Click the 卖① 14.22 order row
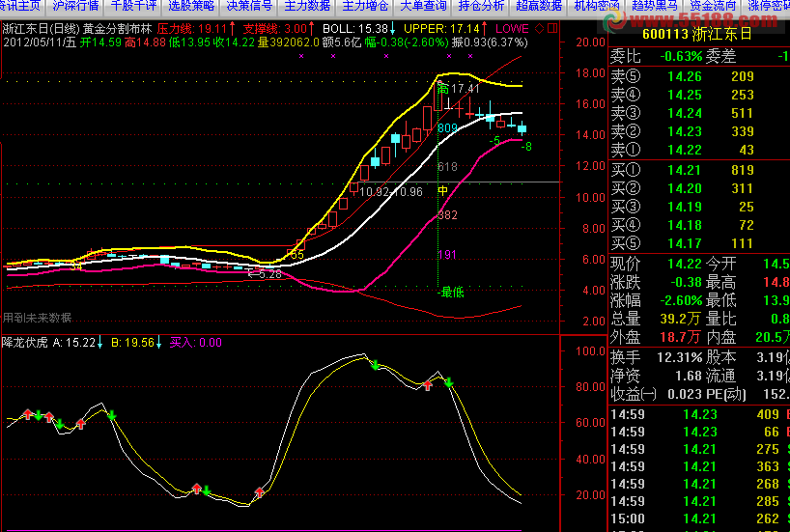790x532 pixels. [699, 150]
